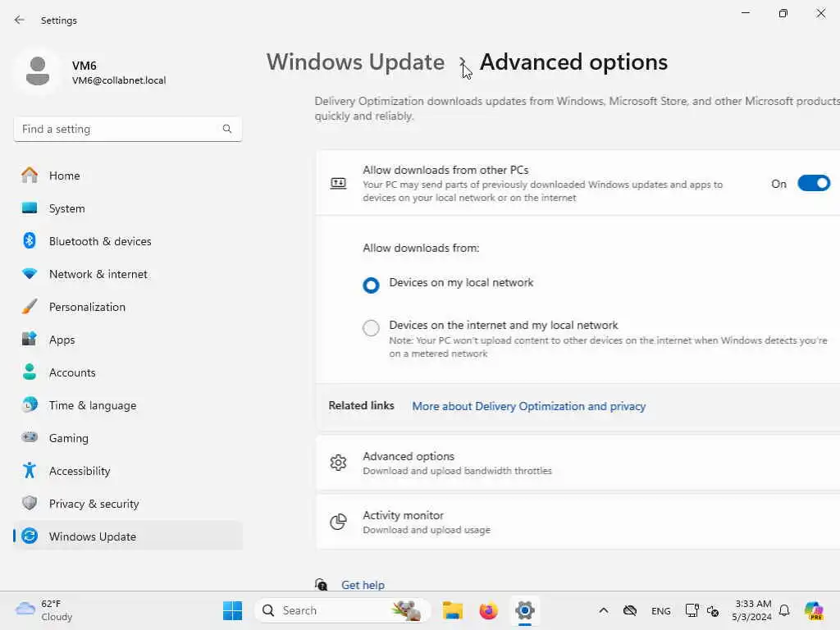Screen dimensions: 840x630
Task: Open File Explorer from taskbar
Action: pyautogui.click(x=453, y=610)
